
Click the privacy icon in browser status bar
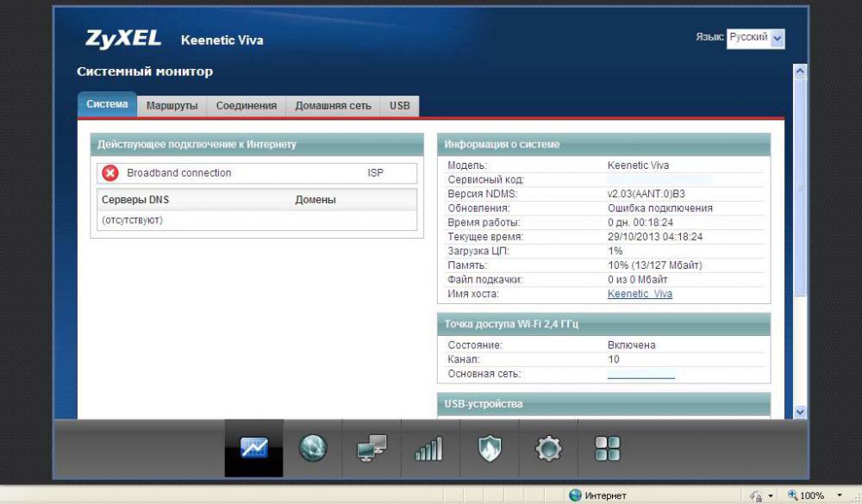757,495
